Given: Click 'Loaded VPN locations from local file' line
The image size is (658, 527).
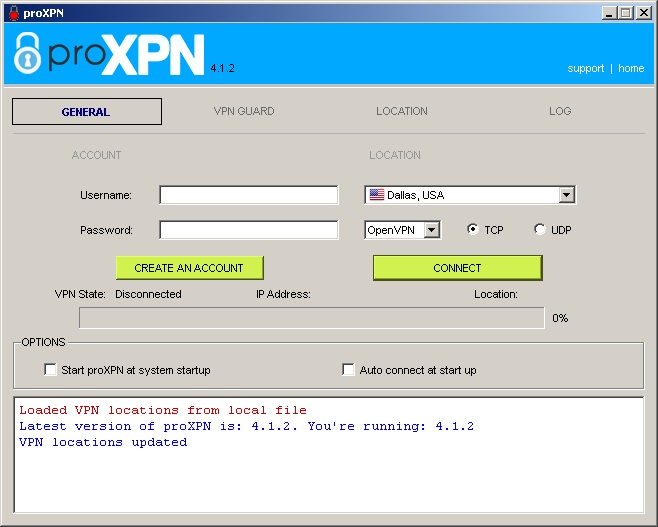Looking at the screenshot, I should tap(163, 410).
